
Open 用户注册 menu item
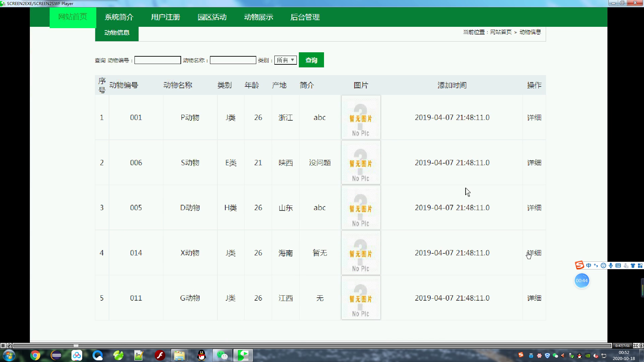coord(166,17)
